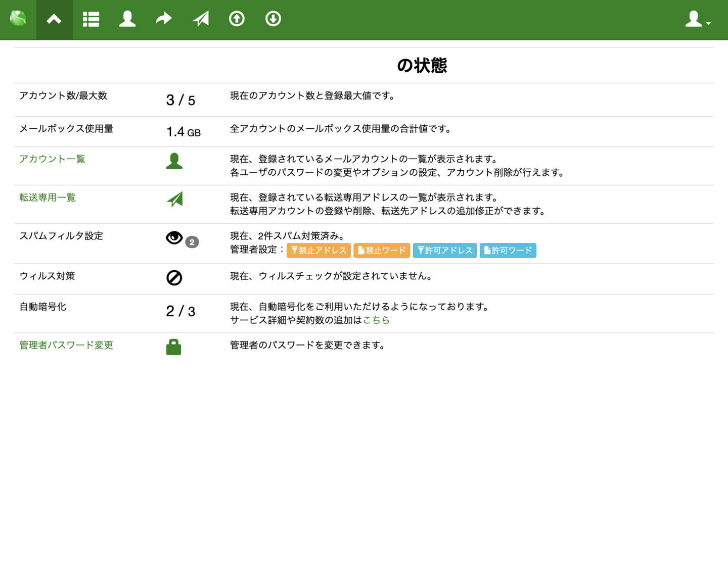Image resolution: width=728 pixels, height=588 pixels.
Task: Click the 禁止ワード button
Action: 382,251
